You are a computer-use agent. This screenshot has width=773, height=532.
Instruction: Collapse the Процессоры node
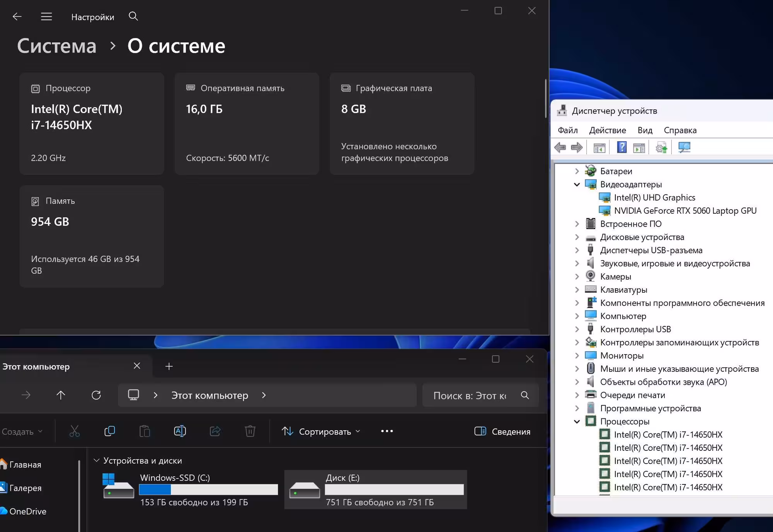pyautogui.click(x=577, y=421)
